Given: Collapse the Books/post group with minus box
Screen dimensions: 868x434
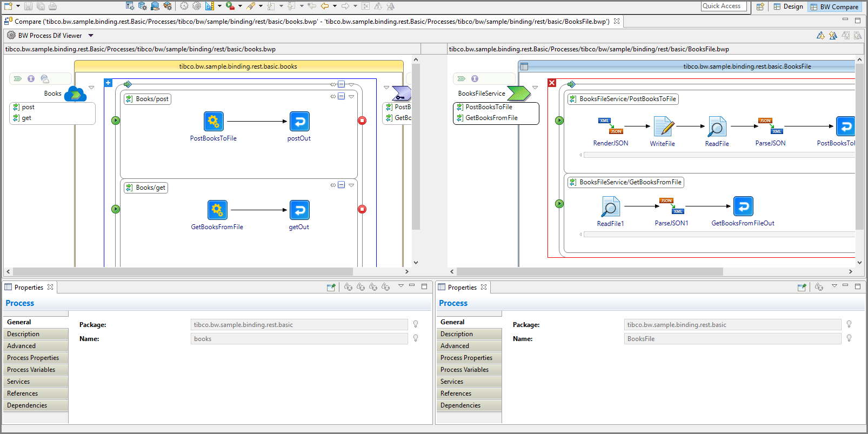Looking at the screenshot, I should (x=341, y=97).
